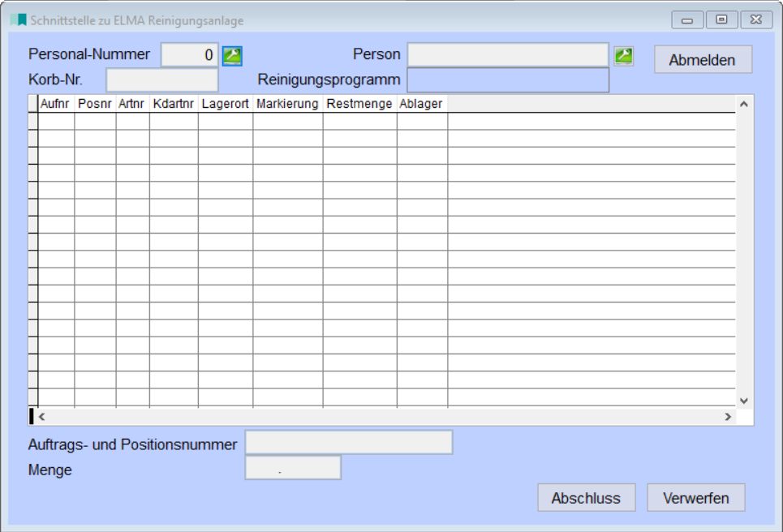The width and height of the screenshot is (783, 532).
Task: Click the lookup icon beside Person field
Action: tap(624, 56)
